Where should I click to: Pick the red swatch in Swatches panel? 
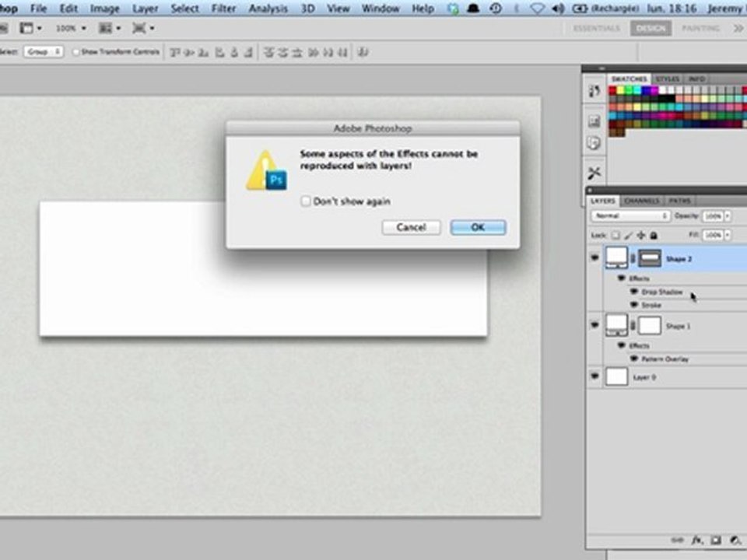(612, 90)
